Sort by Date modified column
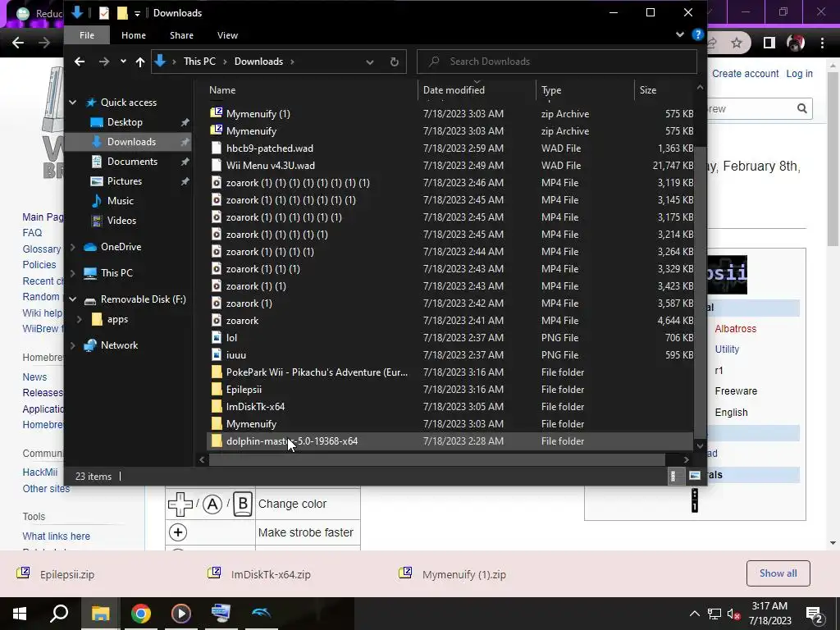 click(x=454, y=90)
